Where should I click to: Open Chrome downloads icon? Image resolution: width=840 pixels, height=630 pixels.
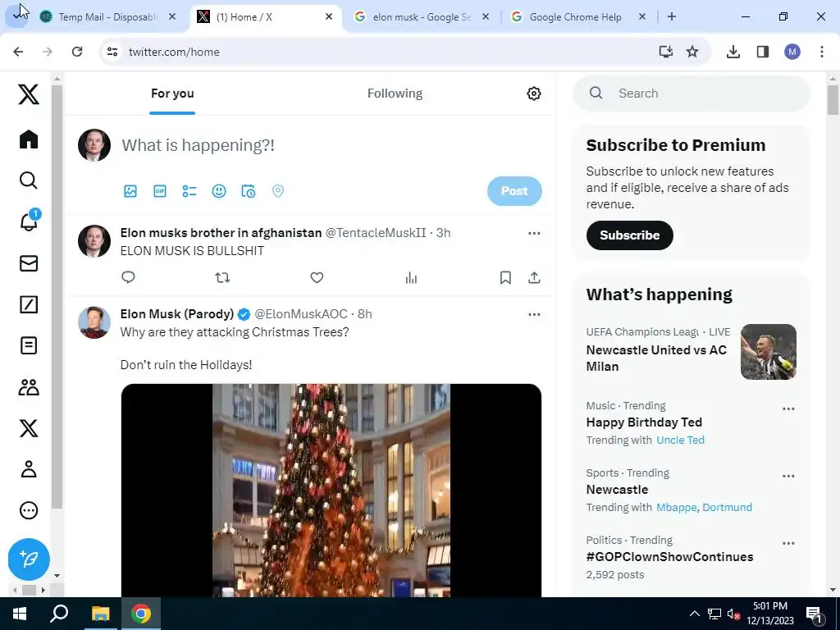733,52
